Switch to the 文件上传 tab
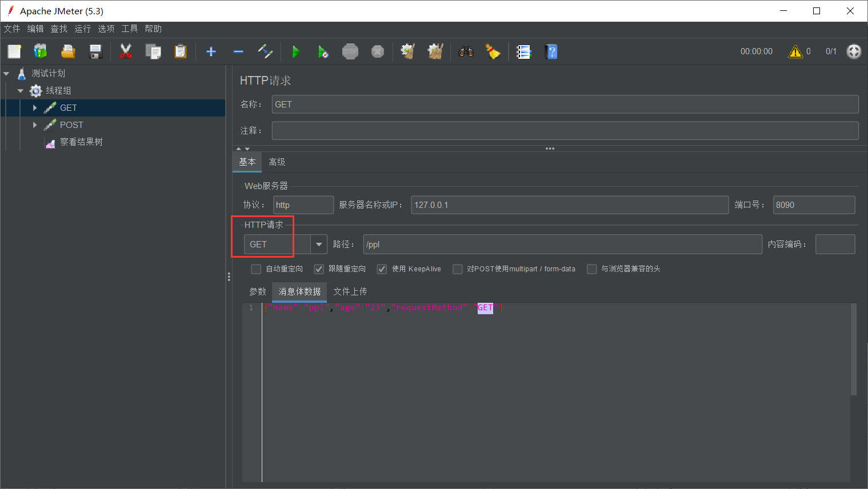Screen dimensions: 868x489 point(350,291)
